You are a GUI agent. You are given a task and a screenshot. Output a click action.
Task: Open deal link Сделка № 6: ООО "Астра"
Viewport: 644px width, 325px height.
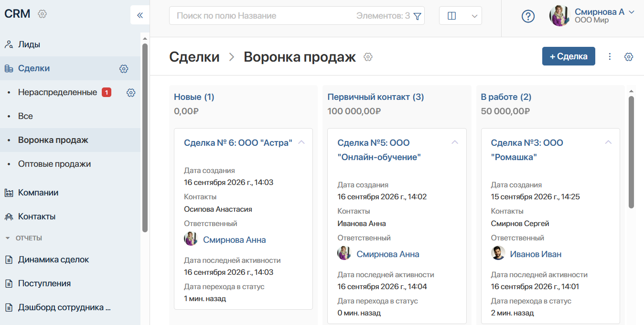click(x=238, y=142)
